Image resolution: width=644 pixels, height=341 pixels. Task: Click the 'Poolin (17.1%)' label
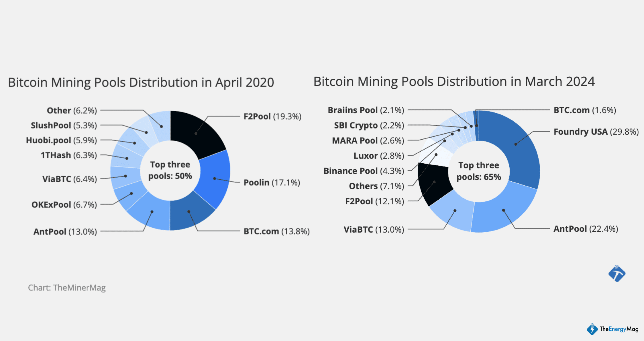pos(272,182)
